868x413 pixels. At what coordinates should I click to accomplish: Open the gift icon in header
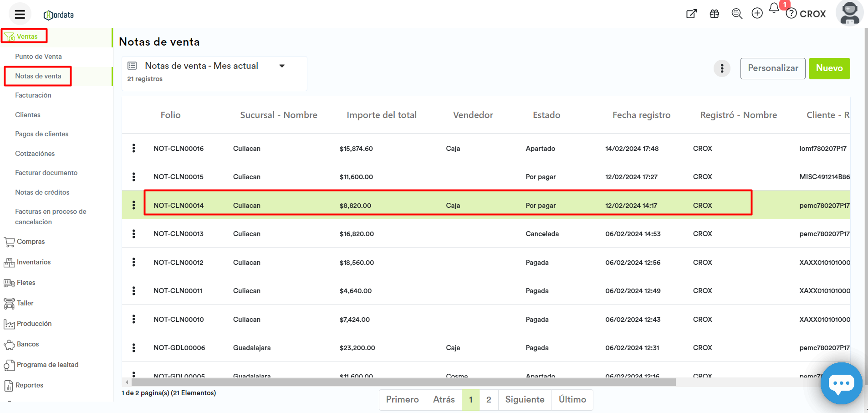714,14
